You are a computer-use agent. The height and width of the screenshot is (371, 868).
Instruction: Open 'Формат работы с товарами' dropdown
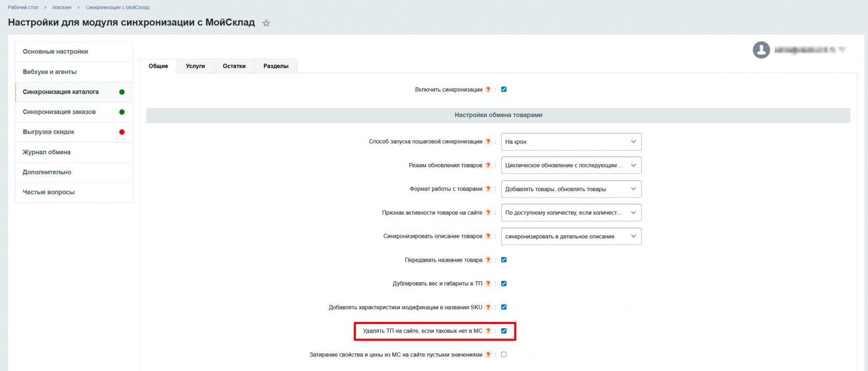click(571, 189)
